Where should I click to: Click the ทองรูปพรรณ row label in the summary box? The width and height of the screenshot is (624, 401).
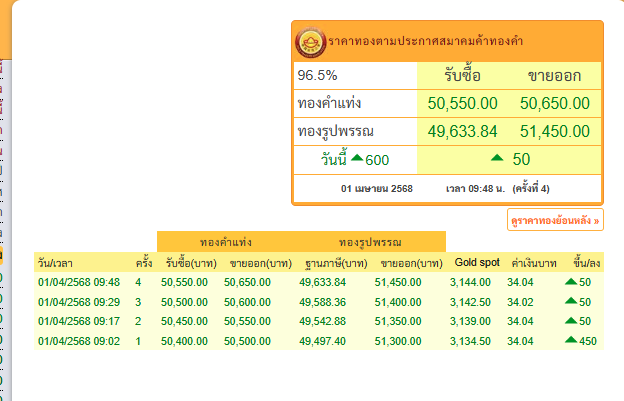(x=335, y=131)
